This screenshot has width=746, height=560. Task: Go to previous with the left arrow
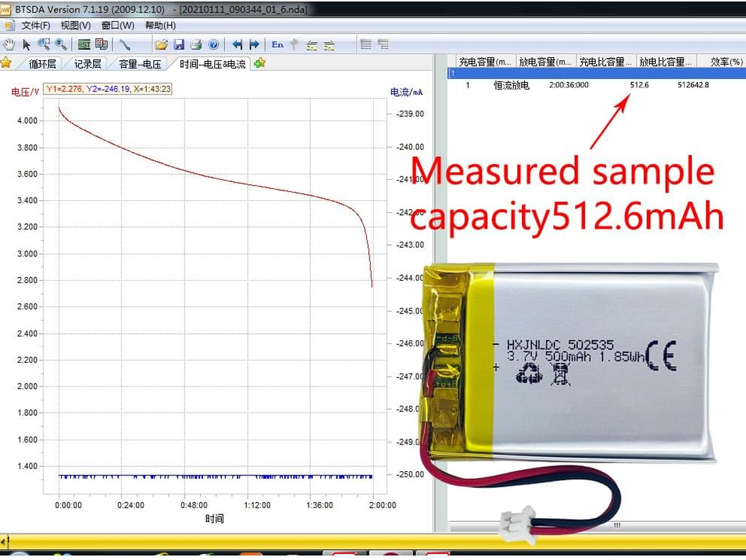pyautogui.click(x=237, y=44)
